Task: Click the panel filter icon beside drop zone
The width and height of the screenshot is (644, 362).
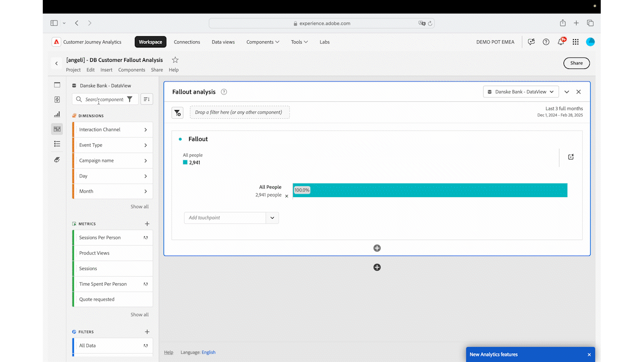Action: click(178, 113)
